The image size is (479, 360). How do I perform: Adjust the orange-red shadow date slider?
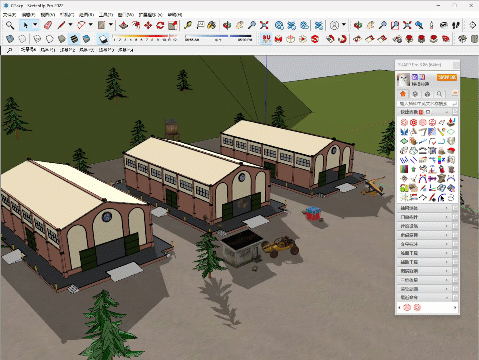[145, 37]
